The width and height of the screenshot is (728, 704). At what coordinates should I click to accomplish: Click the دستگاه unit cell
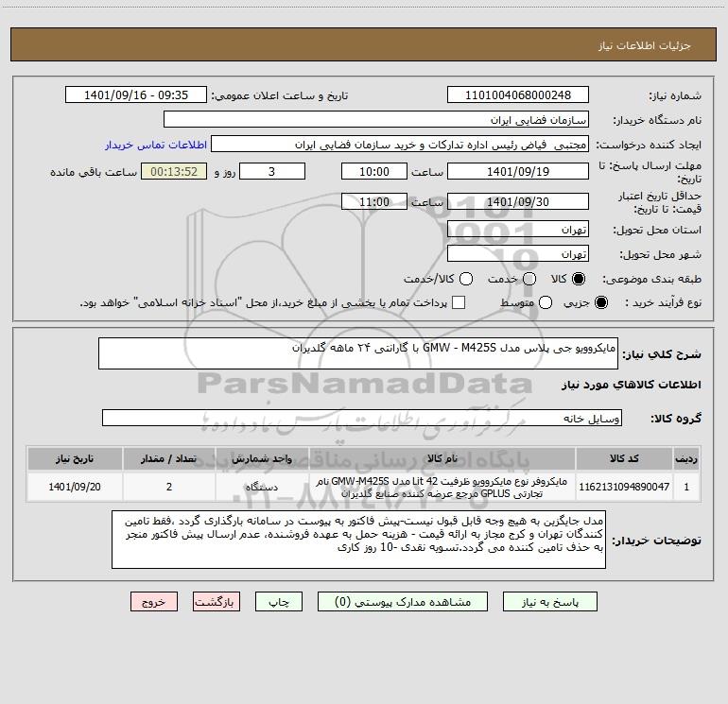pos(262,487)
